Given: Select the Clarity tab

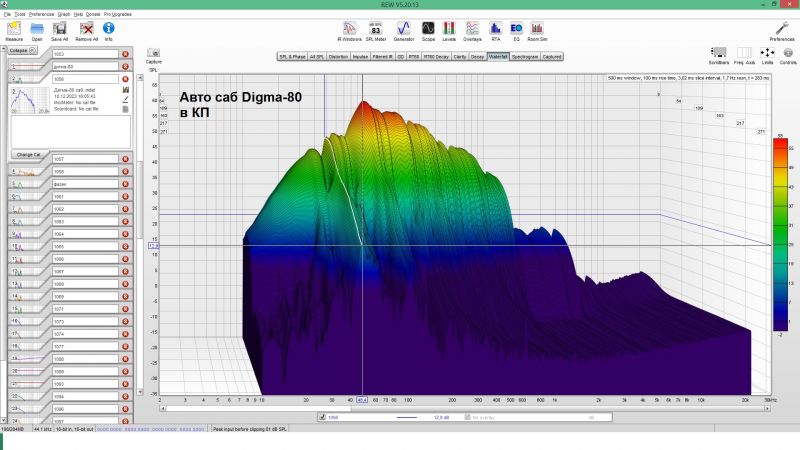Looking at the screenshot, I should (460, 57).
